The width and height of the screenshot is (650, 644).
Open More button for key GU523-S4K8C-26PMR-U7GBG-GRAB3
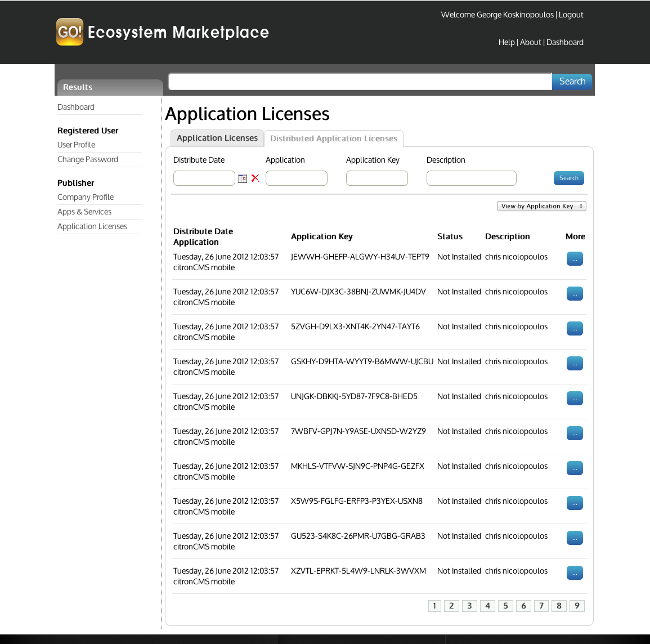(x=575, y=538)
